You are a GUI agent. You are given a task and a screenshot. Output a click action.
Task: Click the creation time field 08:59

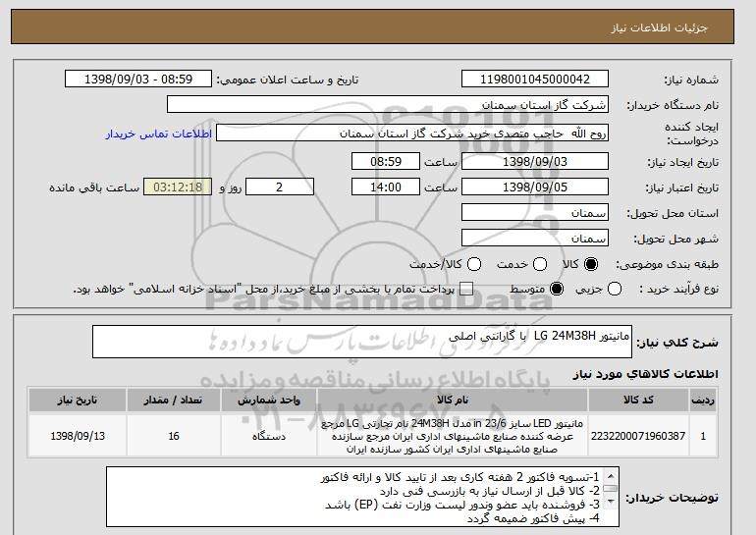point(386,161)
